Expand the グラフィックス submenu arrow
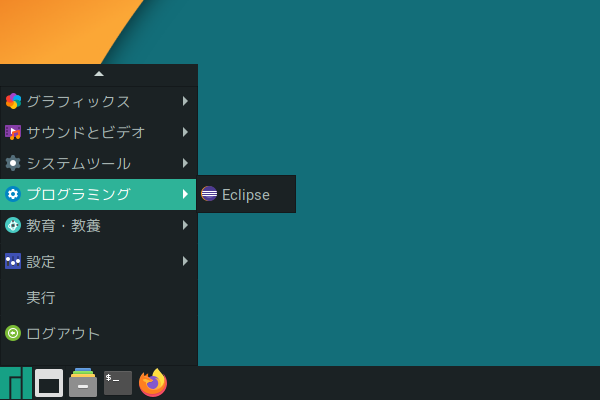 (x=185, y=101)
